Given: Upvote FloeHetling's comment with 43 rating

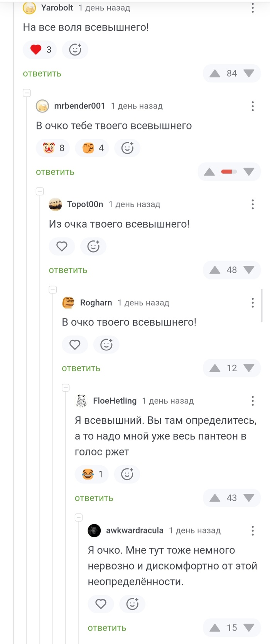Looking at the screenshot, I should pyautogui.click(x=215, y=498).
